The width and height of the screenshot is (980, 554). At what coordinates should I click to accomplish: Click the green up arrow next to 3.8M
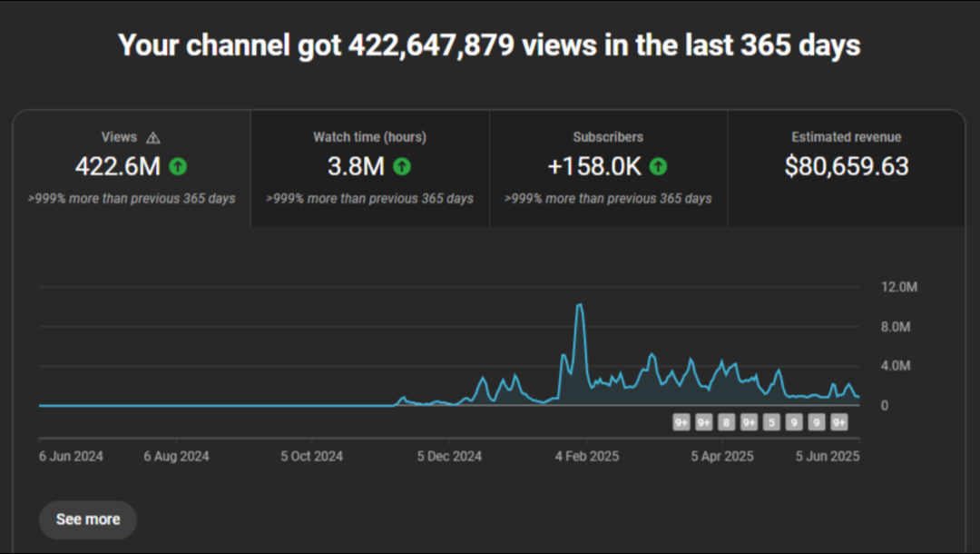coord(402,166)
